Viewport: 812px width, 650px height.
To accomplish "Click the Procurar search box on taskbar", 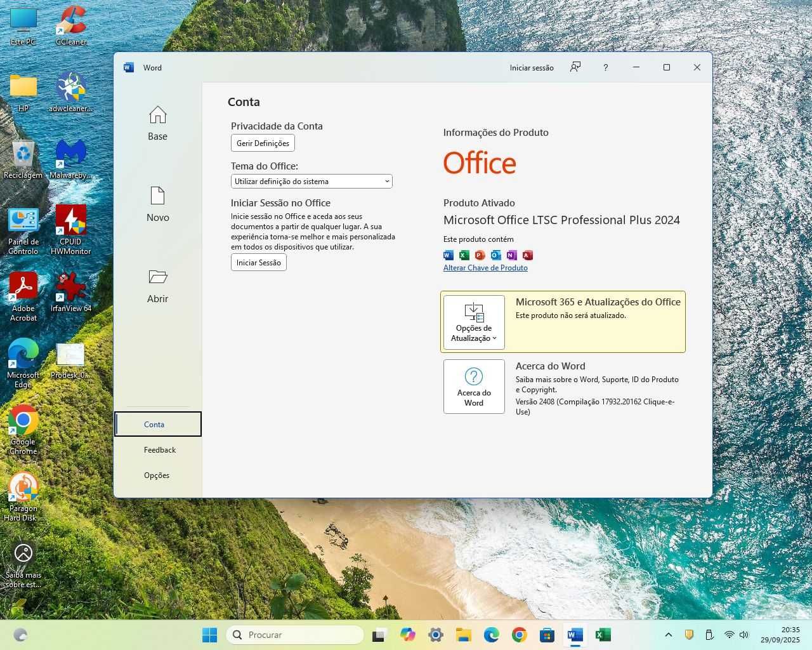I will point(295,635).
